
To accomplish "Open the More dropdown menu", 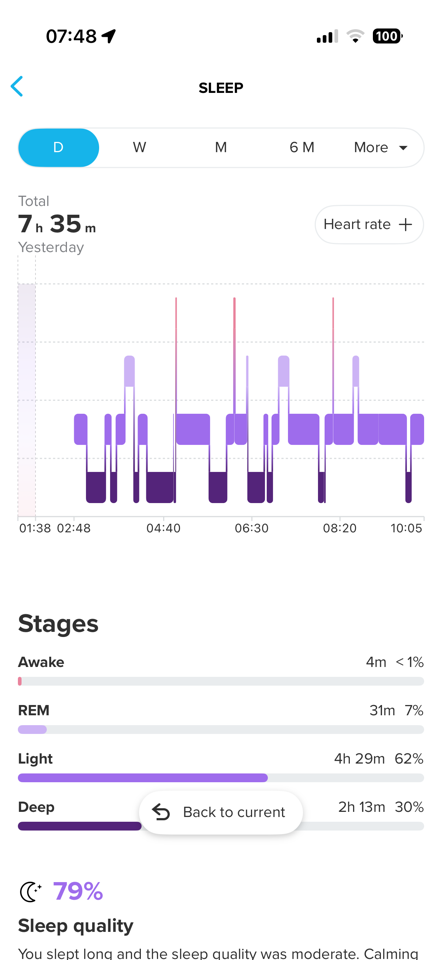I will (x=381, y=148).
